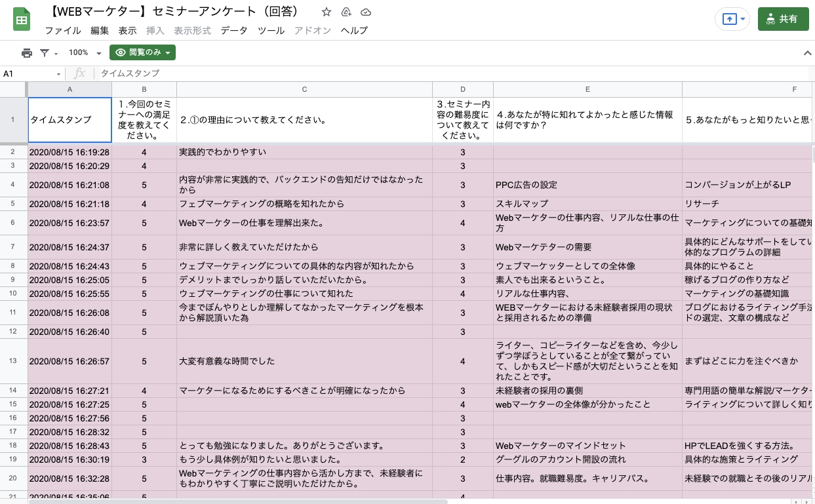This screenshot has height=504, width=815.
Task: Open the 閲覧のみ view-only mode dropdown
Action: 142,53
